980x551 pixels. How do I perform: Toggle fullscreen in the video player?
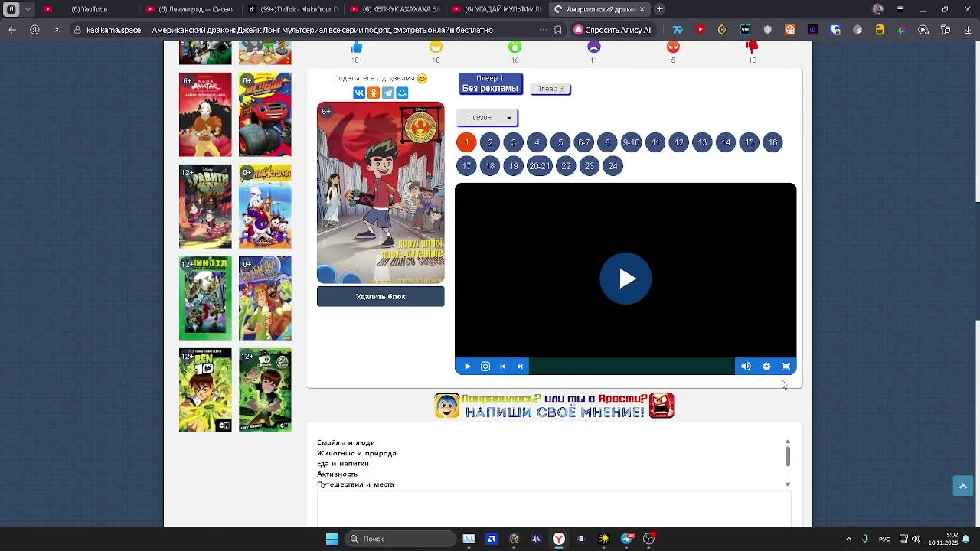[x=786, y=367]
